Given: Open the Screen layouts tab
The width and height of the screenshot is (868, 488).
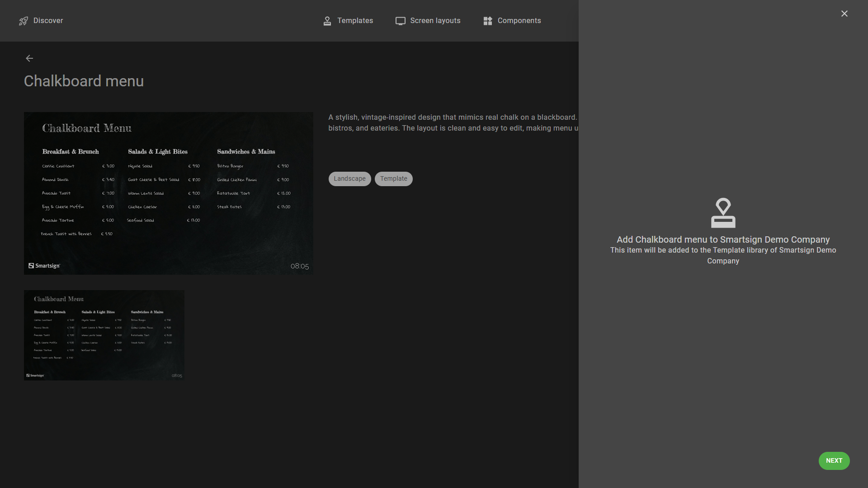Looking at the screenshot, I should coord(435,21).
